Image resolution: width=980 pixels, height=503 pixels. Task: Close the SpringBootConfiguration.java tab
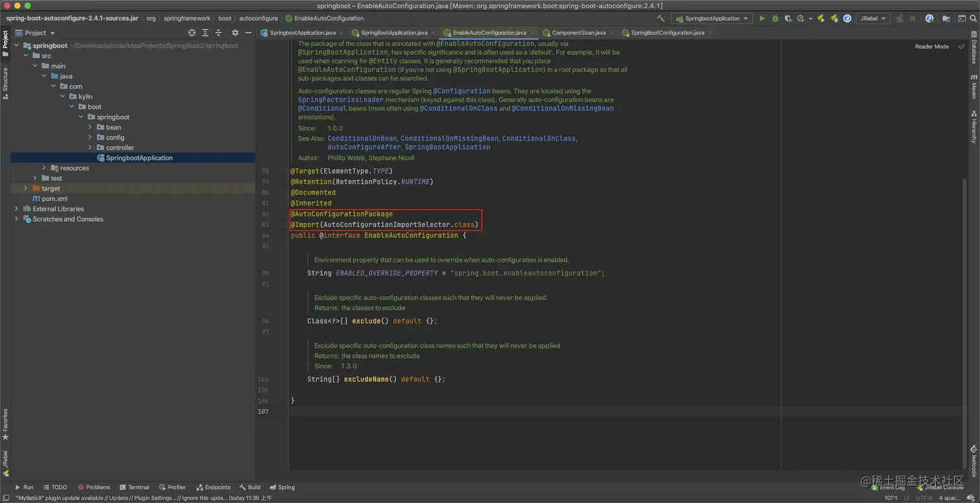click(710, 33)
